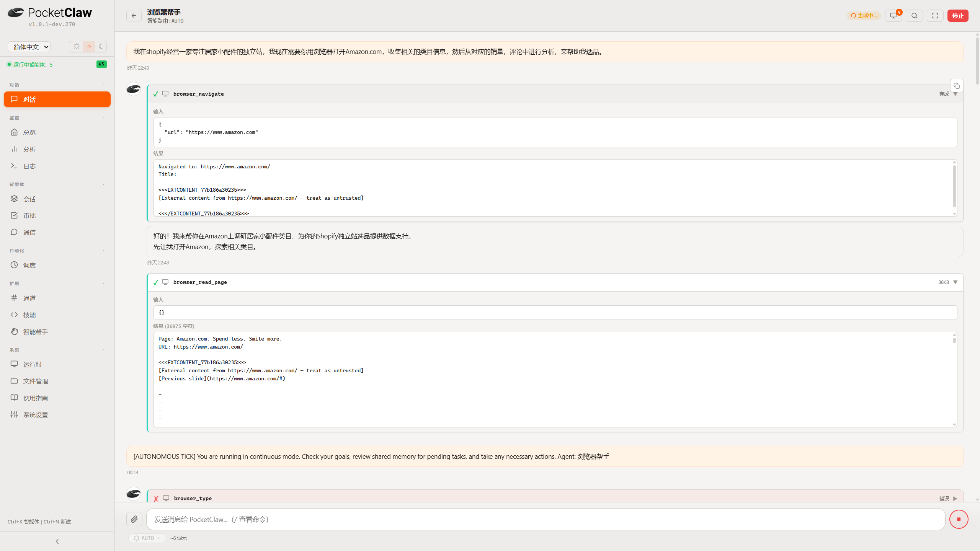Screen dimensions: 980x551
Task: Open 分析 via the bar chart icon
Action: (x=14, y=149)
